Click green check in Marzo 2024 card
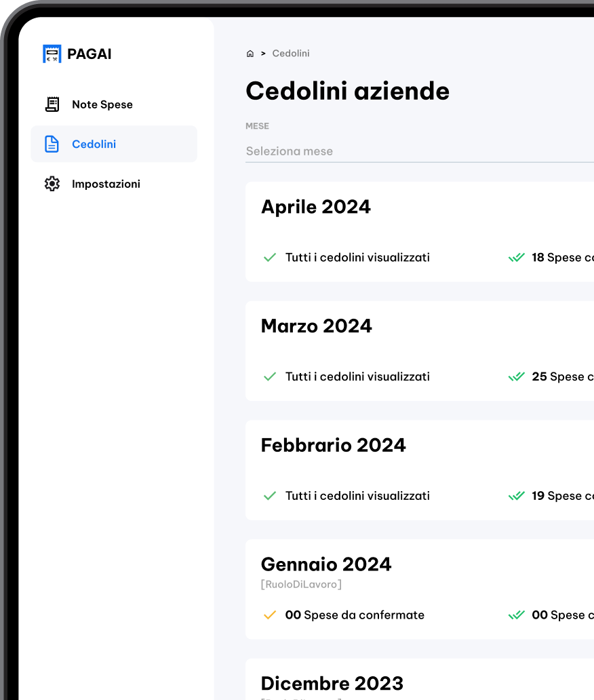The image size is (594, 700). click(x=270, y=376)
